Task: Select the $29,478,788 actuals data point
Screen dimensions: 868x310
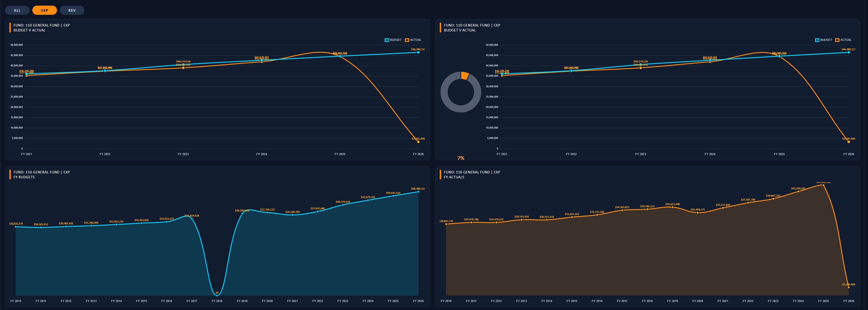Action: pos(471,222)
